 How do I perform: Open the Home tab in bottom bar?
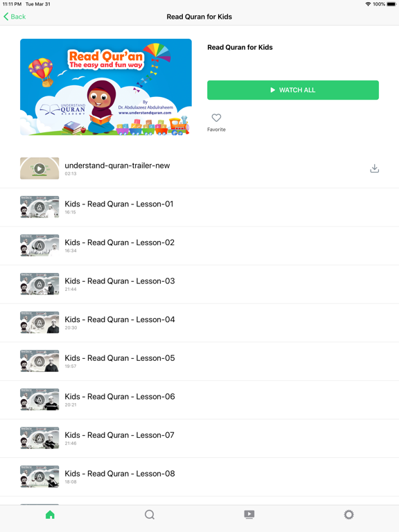click(x=50, y=515)
